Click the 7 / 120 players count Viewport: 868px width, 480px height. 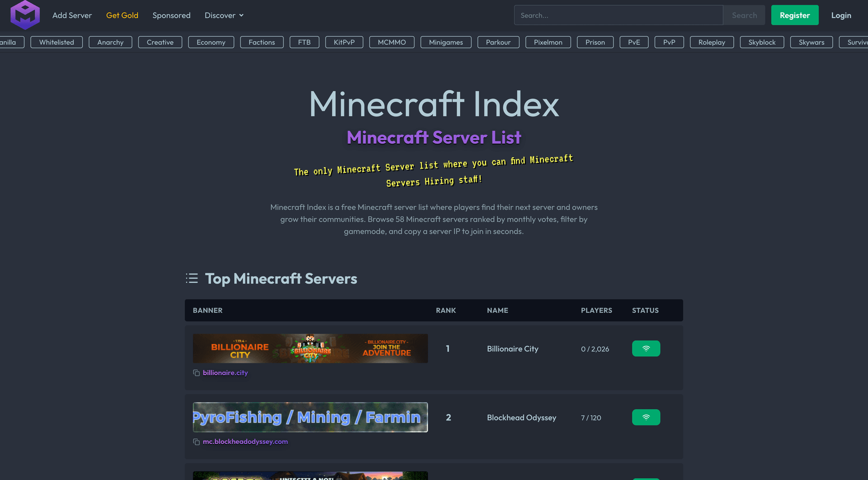591,418
